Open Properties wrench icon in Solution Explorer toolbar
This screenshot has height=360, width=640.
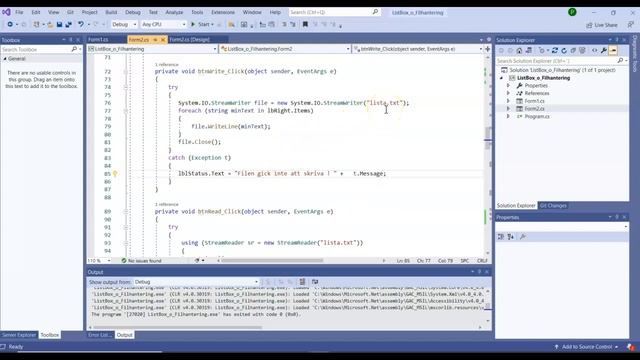tap(604, 50)
